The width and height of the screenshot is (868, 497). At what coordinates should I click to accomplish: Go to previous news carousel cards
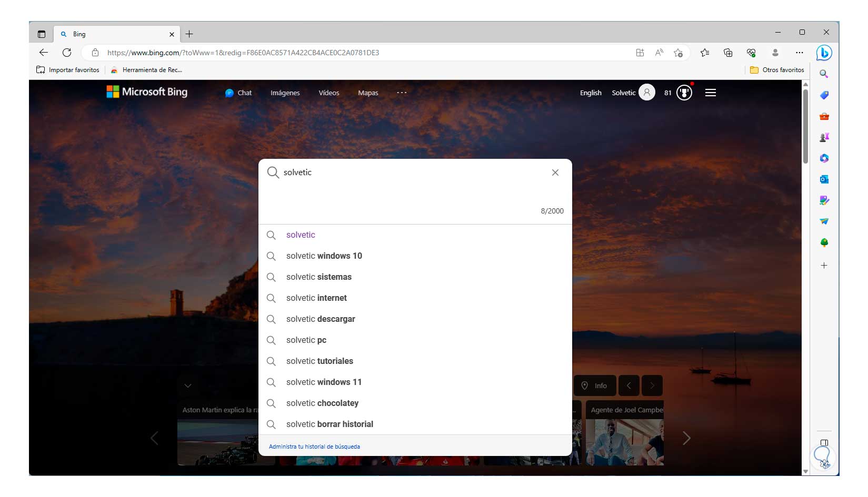154,438
